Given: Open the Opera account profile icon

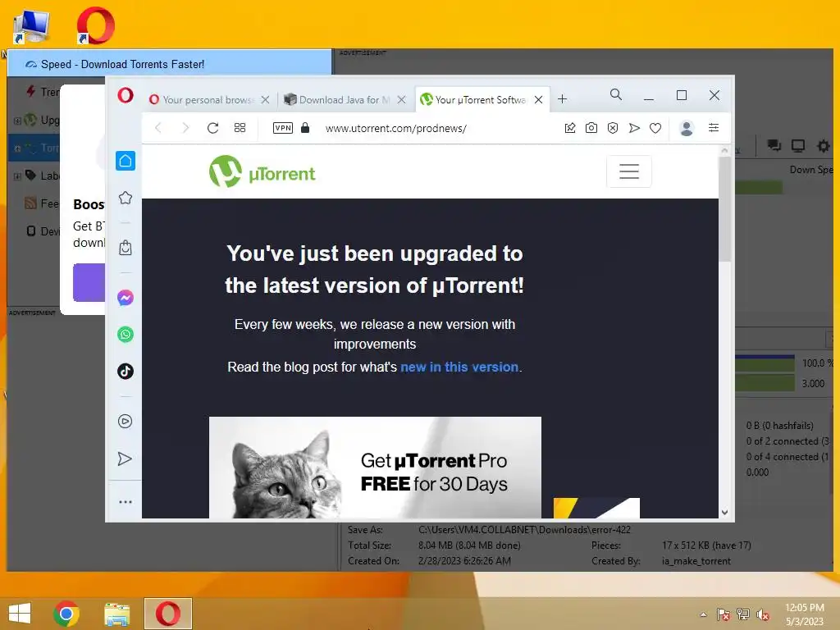Looking at the screenshot, I should (x=687, y=128).
